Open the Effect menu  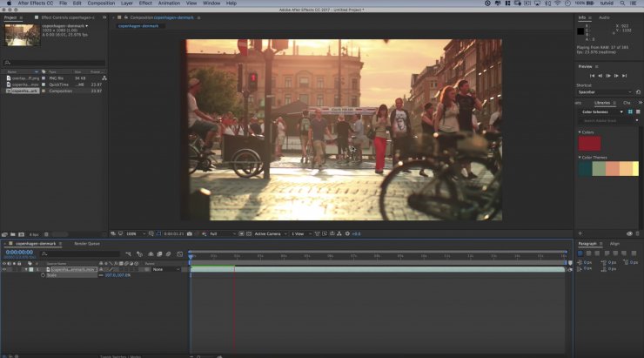(145, 3)
